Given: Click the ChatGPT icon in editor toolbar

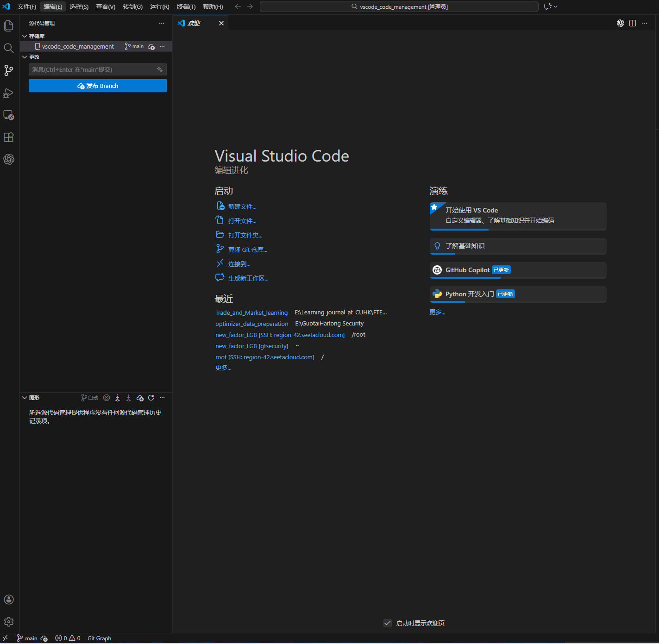Looking at the screenshot, I should (x=621, y=23).
